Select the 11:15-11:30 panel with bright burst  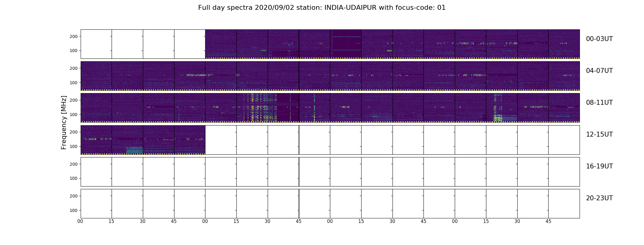[502, 107]
